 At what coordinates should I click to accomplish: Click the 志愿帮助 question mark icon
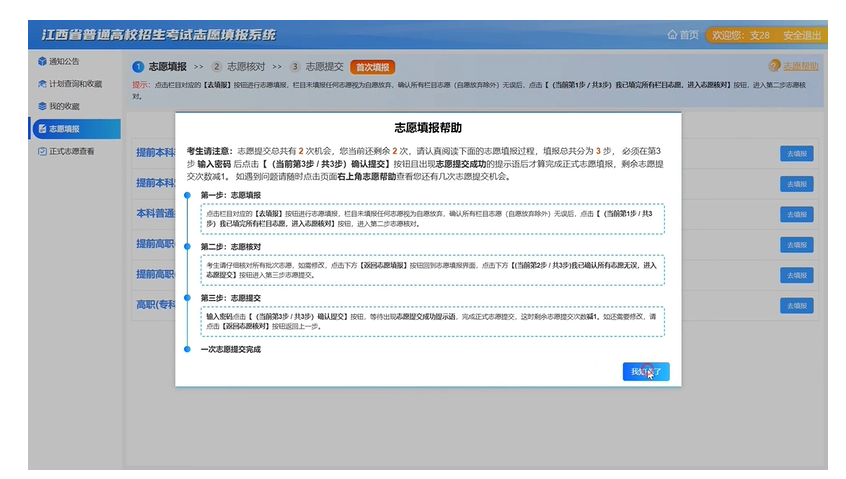[773, 66]
